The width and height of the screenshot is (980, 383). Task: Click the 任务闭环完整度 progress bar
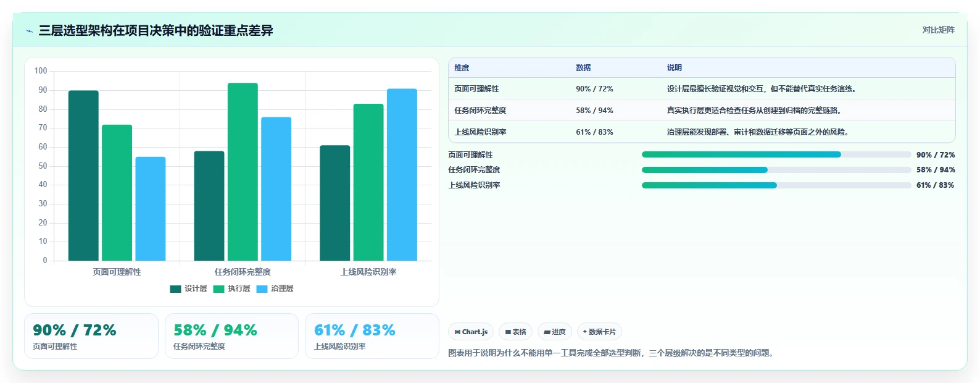(x=776, y=170)
